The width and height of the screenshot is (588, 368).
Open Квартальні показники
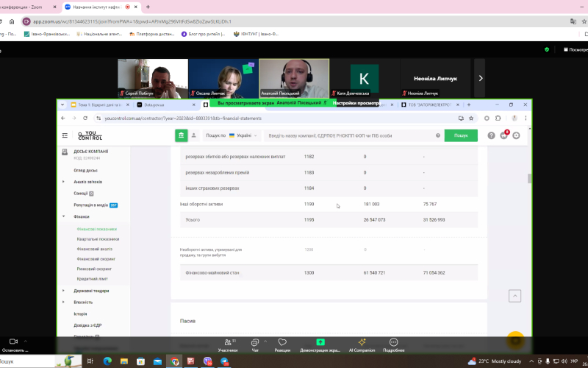tap(98, 239)
